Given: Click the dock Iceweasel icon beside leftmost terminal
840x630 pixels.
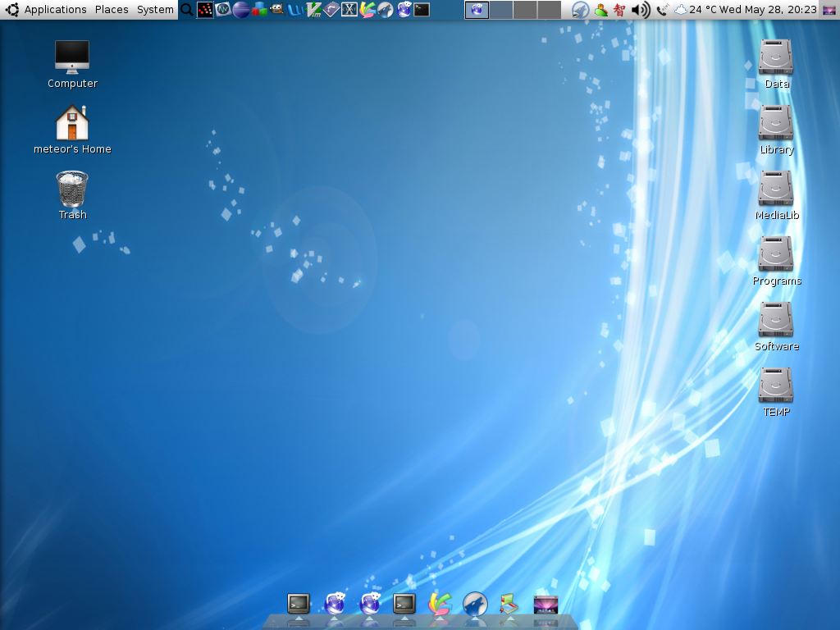Looking at the screenshot, I should click(x=335, y=604).
